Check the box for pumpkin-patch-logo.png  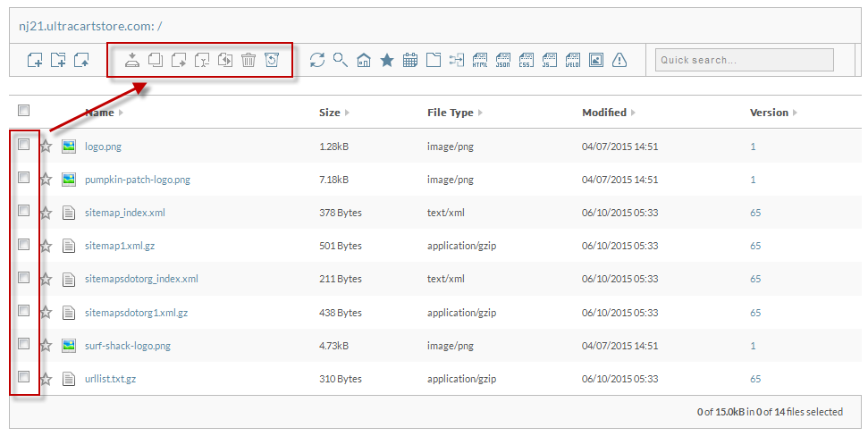(x=24, y=178)
